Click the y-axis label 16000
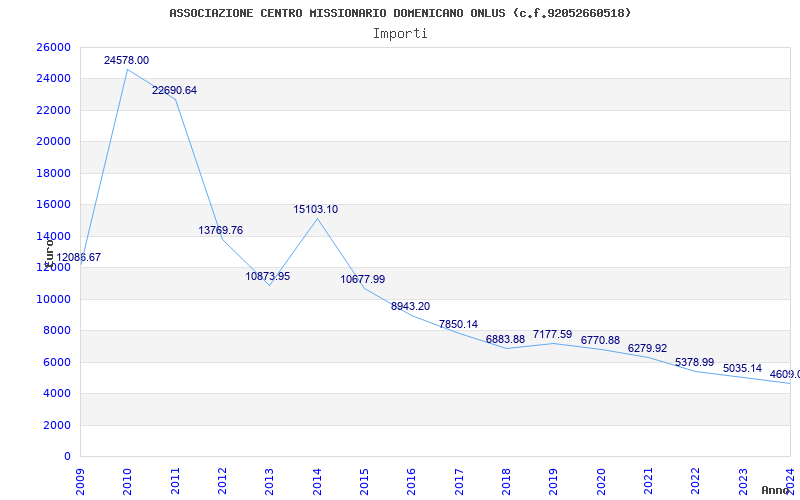800x500 pixels. click(x=53, y=204)
